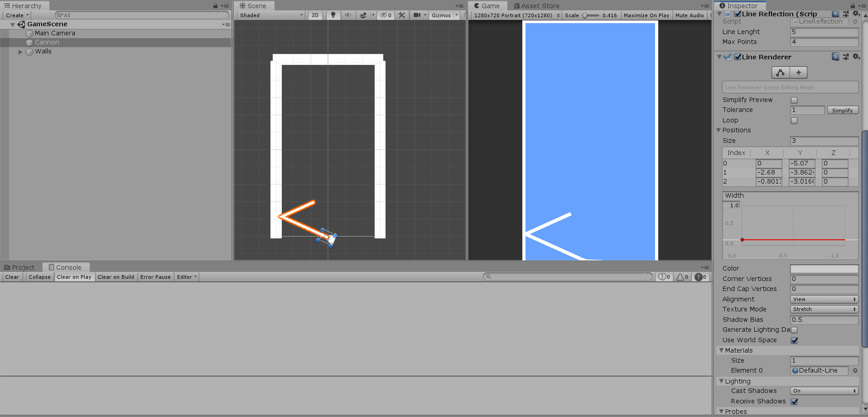The height and width of the screenshot is (417, 868).
Task: Open the Shaded draw mode dropdown
Action: (270, 15)
